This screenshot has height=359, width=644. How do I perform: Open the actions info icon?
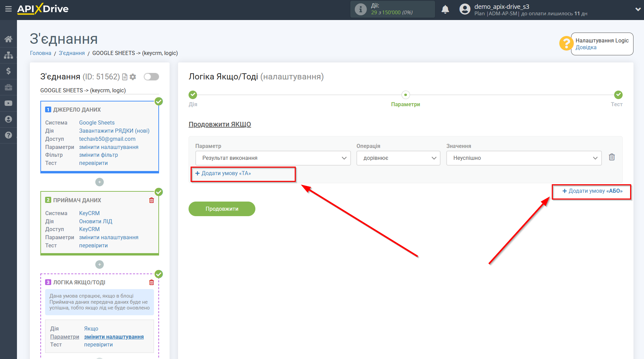(360, 9)
